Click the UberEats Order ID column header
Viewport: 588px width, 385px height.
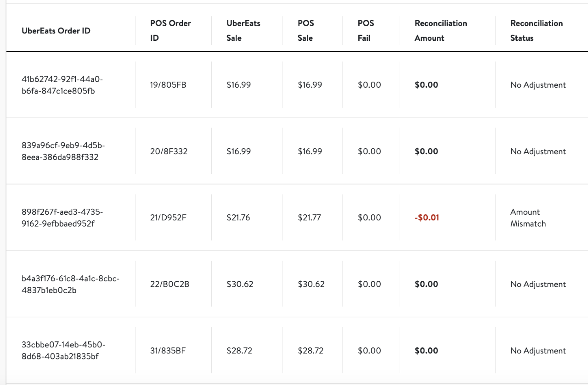[x=56, y=31]
